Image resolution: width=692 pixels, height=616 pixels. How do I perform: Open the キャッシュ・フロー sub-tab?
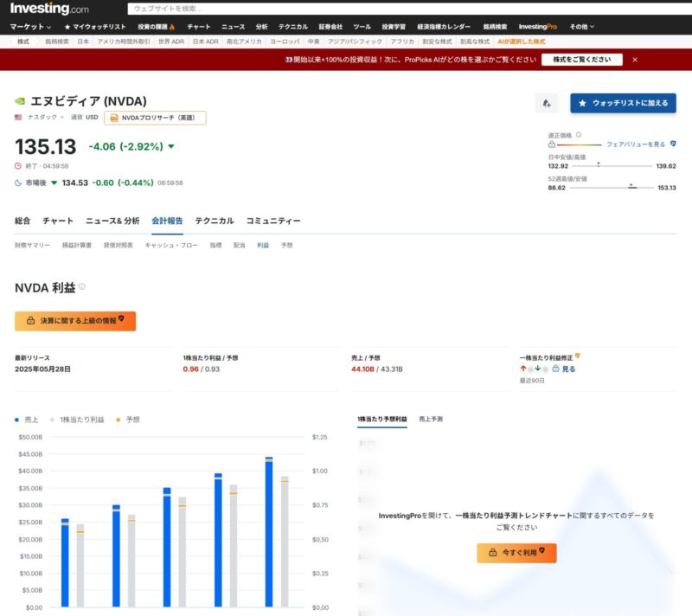(171, 246)
